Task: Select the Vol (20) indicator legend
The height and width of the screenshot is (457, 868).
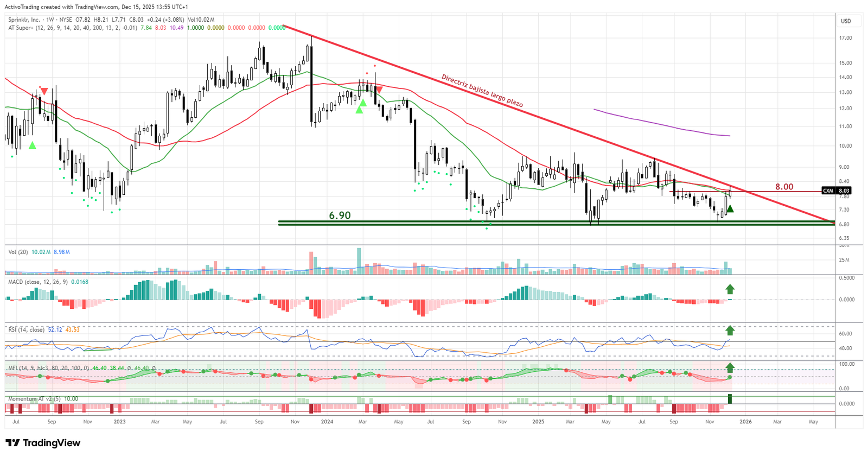Action: pos(18,252)
